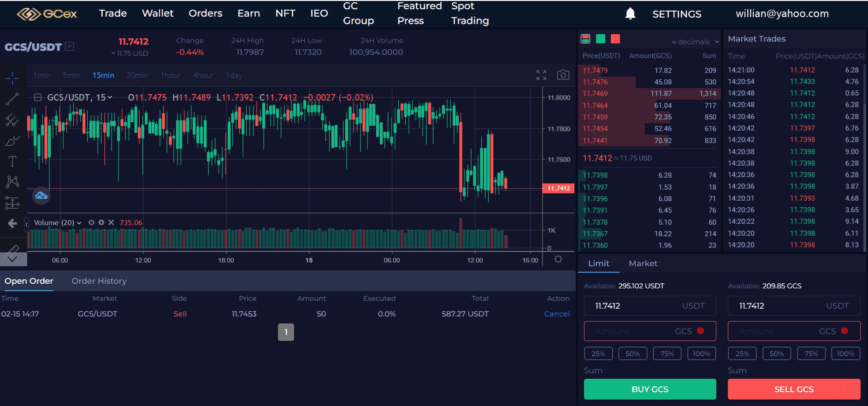Open the 4 decimals dropdown

(695, 42)
